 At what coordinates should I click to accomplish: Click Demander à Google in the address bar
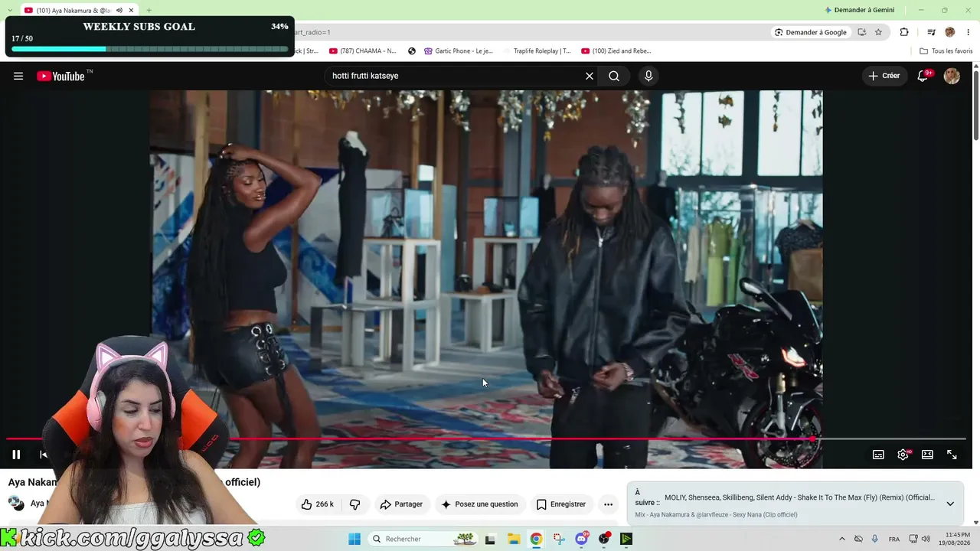[x=811, y=32]
